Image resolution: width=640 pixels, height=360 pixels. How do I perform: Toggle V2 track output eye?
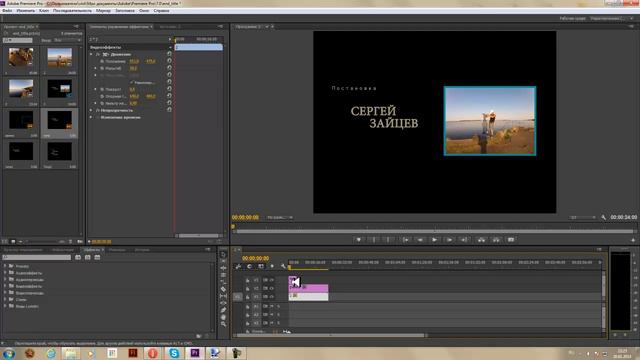click(272, 289)
